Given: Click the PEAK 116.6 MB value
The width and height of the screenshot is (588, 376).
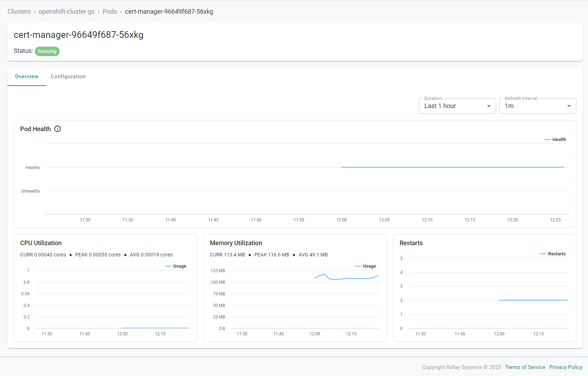Looking at the screenshot, I should [272, 255].
